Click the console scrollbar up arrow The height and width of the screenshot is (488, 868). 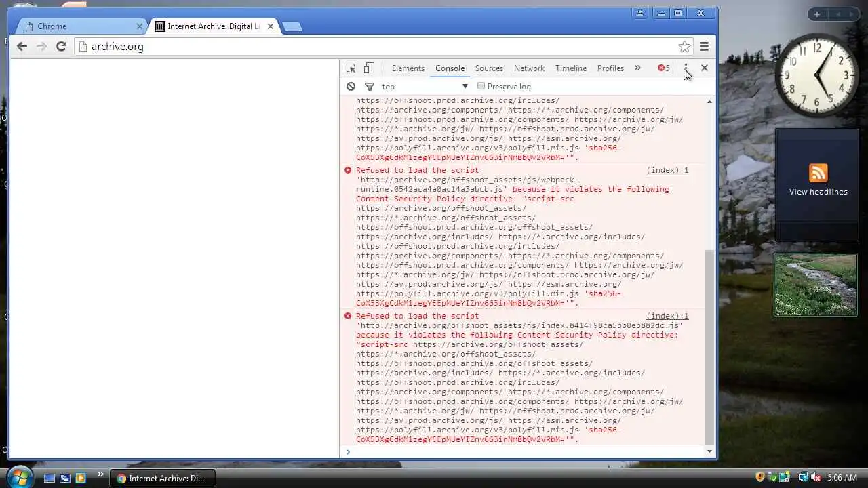710,102
